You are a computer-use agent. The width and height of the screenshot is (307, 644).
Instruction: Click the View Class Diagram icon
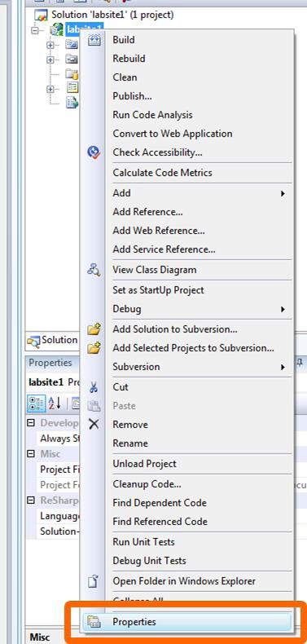94,270
